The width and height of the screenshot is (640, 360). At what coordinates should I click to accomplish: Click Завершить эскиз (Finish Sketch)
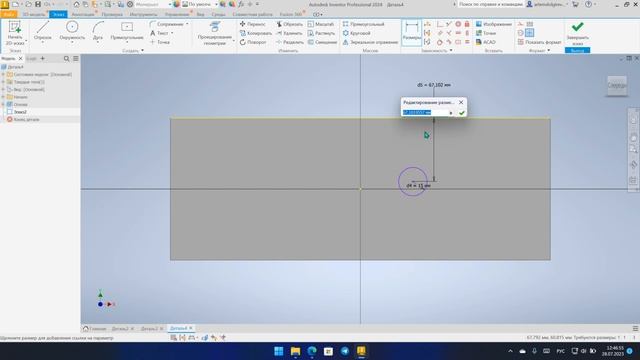[x=578, y=33]
